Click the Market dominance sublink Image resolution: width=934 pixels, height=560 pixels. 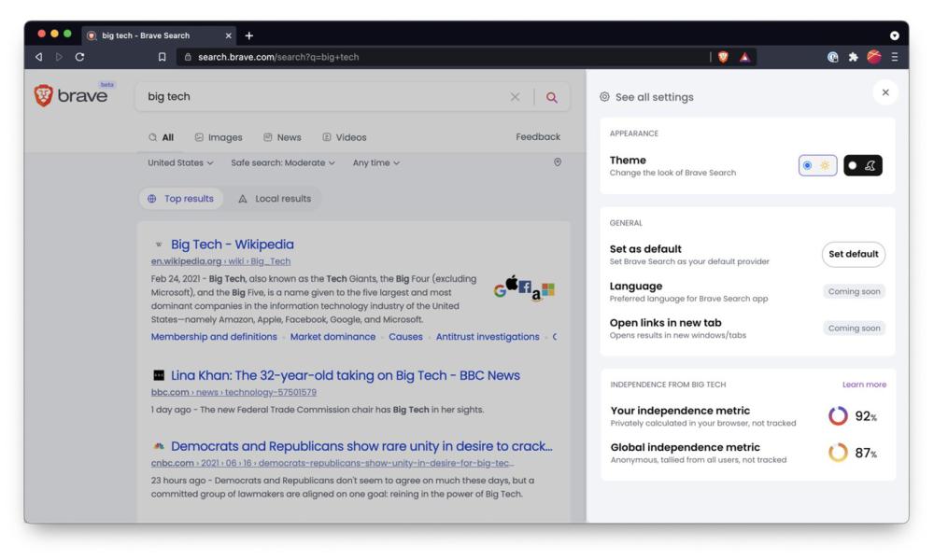(x=333, y=337)
